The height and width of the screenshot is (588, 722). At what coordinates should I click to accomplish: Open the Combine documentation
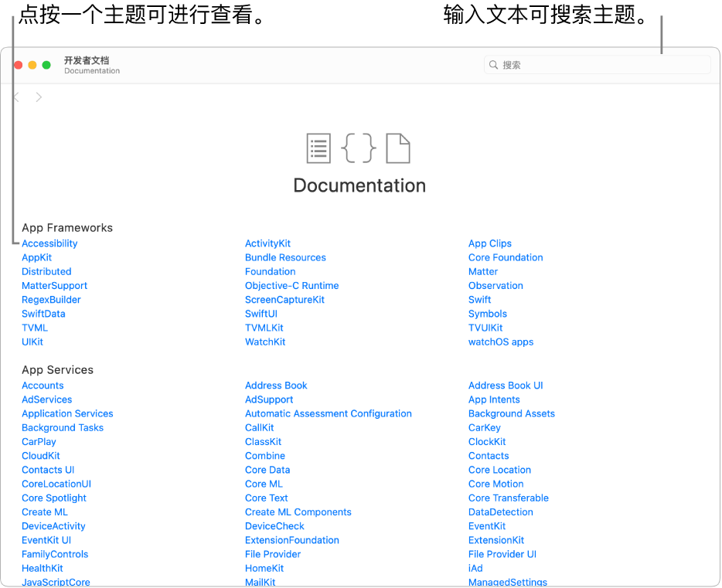265,456
